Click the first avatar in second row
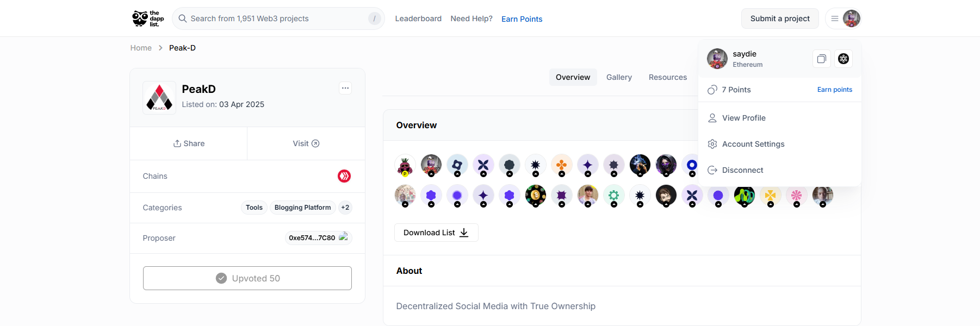980x326 pixels. click(x=405, y=196)
